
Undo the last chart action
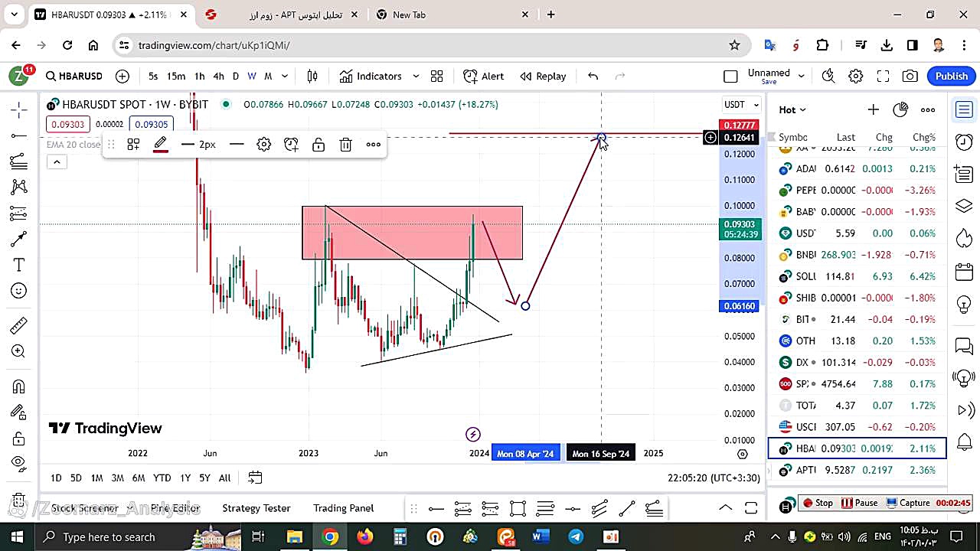[x=593, y=76]
